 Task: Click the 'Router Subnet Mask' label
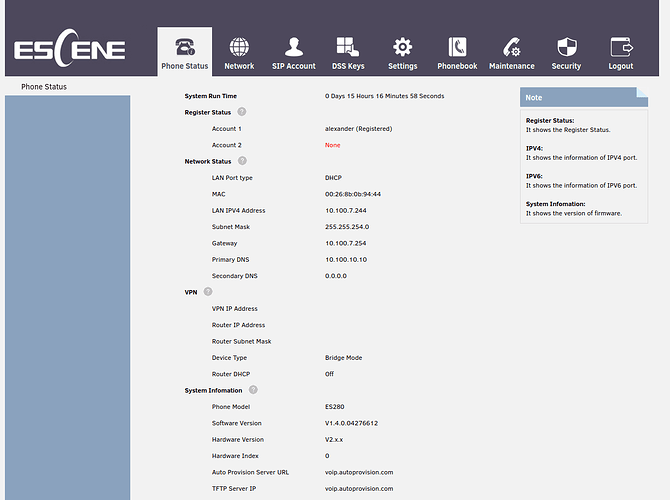pyautogui.click(x=241, y=341)
